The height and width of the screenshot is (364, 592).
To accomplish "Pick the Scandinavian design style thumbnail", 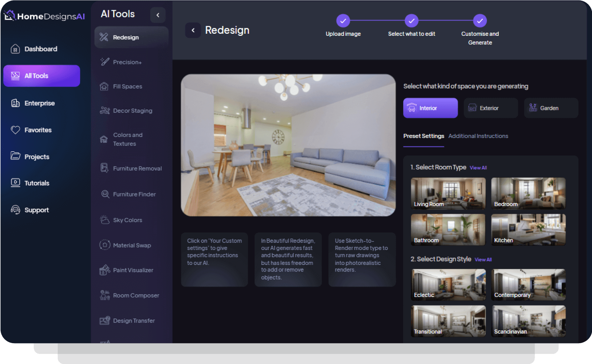I will pyautogui.click(x=528, y=321).
